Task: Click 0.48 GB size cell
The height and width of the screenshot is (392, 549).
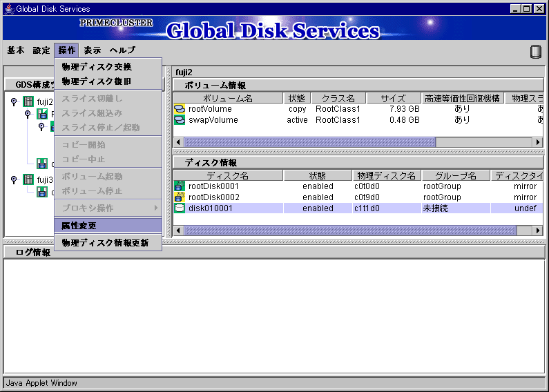Action: pos(405,119)
